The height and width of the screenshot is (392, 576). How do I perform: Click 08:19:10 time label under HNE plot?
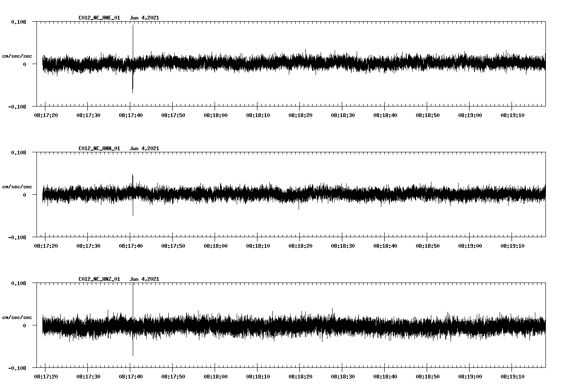pos(512,115)
